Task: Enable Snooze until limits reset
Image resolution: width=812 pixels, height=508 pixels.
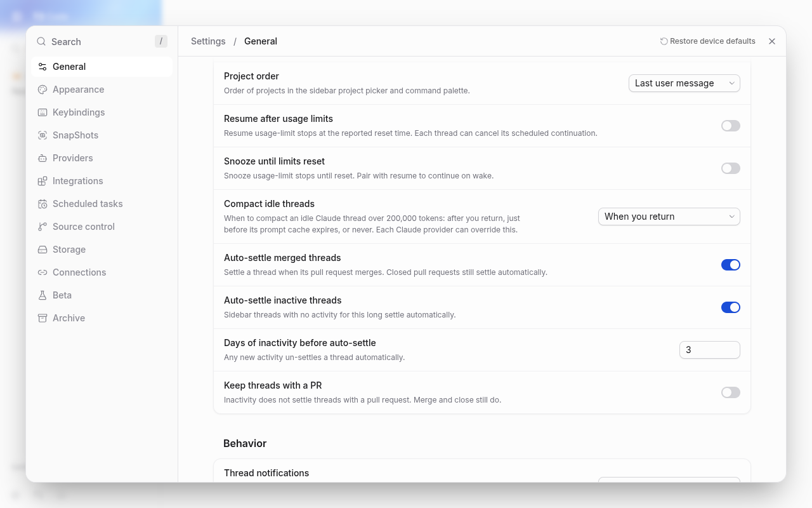Action: (731, 168)
